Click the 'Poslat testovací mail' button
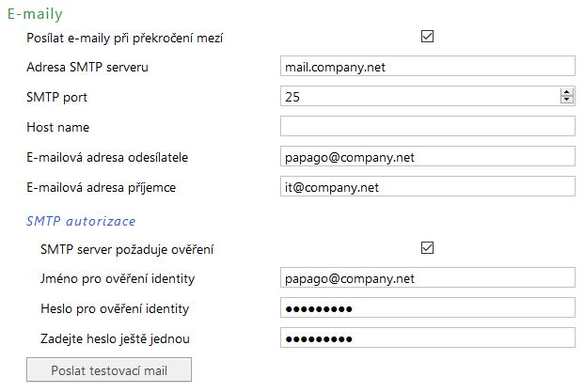The width and height of the screenshot is (584, 392). coord(109,369)
